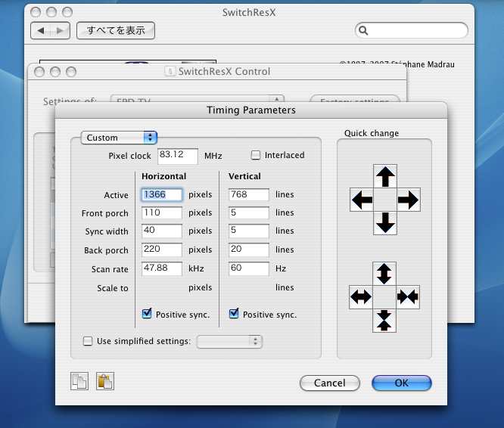Click the Horizontal Scan rate kHz field
The height and width of the screenshot is (428, 504).
(162, 268)
